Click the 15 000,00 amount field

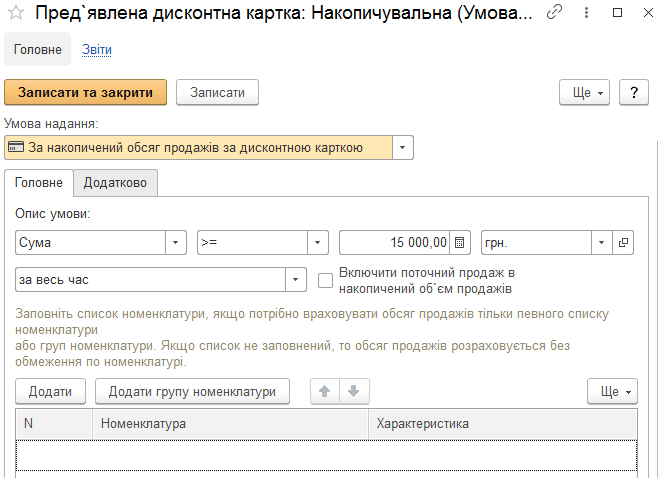395,243
